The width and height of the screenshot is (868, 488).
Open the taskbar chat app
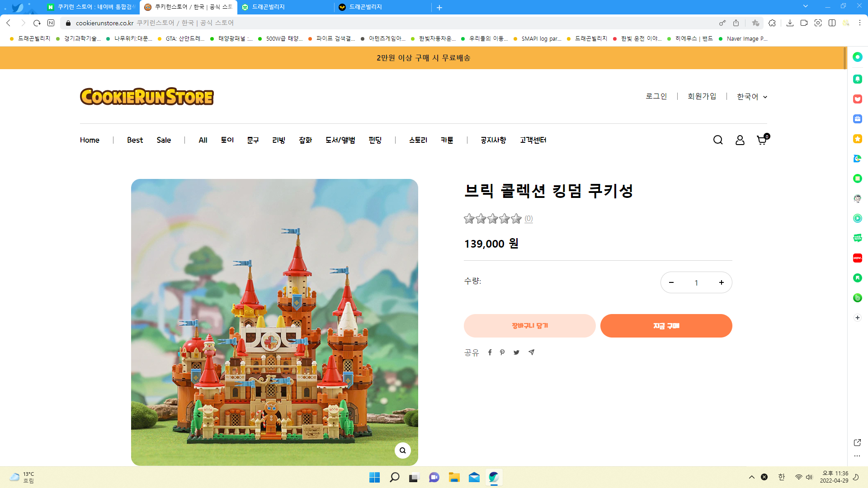[434, 477]
